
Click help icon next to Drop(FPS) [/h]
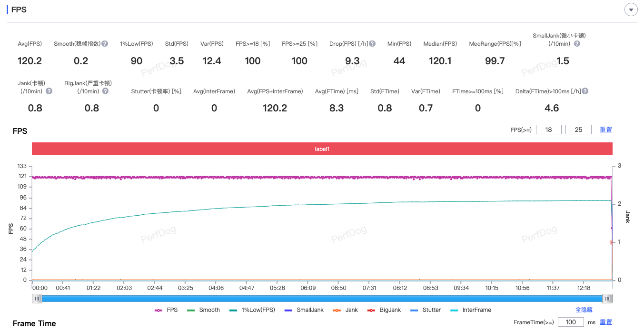click(x=372, y=44)
